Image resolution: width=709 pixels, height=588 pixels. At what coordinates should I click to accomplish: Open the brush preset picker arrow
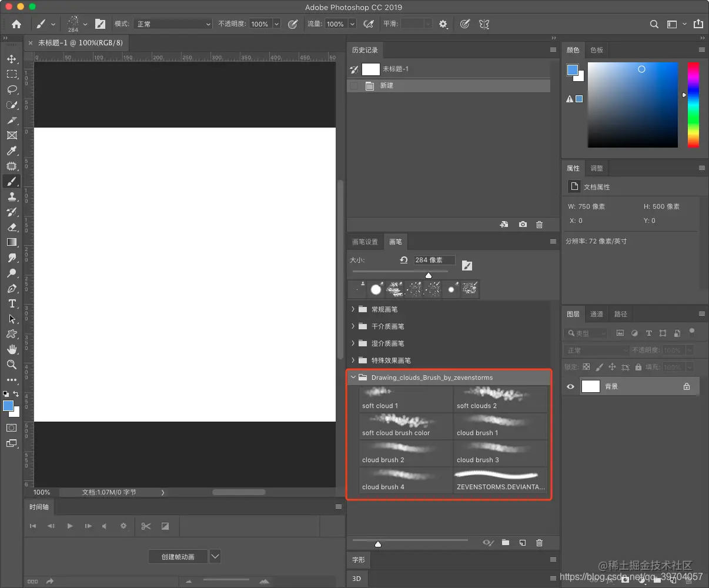pos(85,24)
